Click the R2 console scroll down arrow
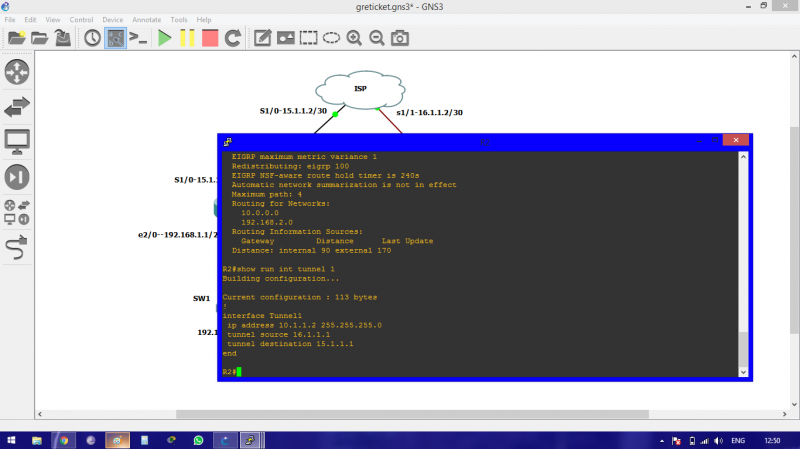Screen dimensions: 800x449 743,372
